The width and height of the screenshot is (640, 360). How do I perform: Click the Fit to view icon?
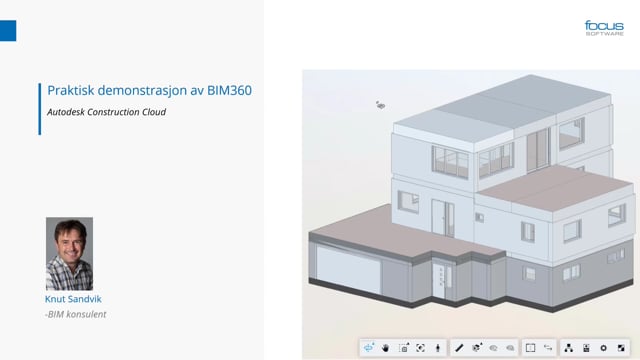(x=420, y=348)
